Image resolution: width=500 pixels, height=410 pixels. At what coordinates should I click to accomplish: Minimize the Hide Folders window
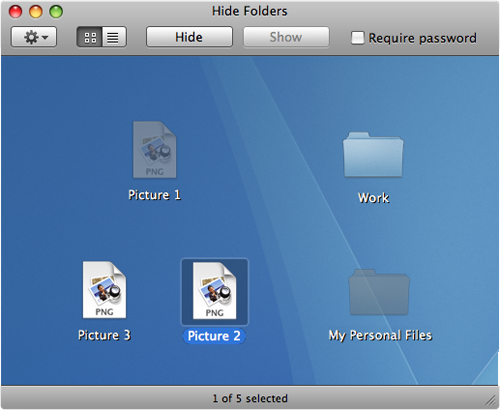click(x=36, y=11)
